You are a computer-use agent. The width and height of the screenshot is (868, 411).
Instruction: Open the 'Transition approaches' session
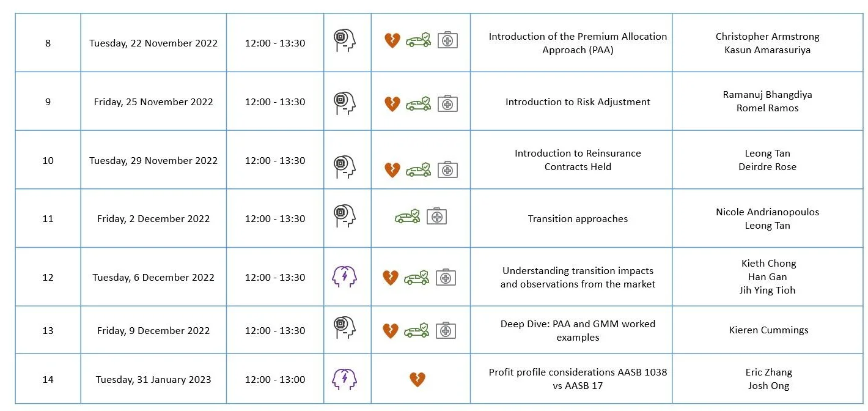tap(578, 219)
